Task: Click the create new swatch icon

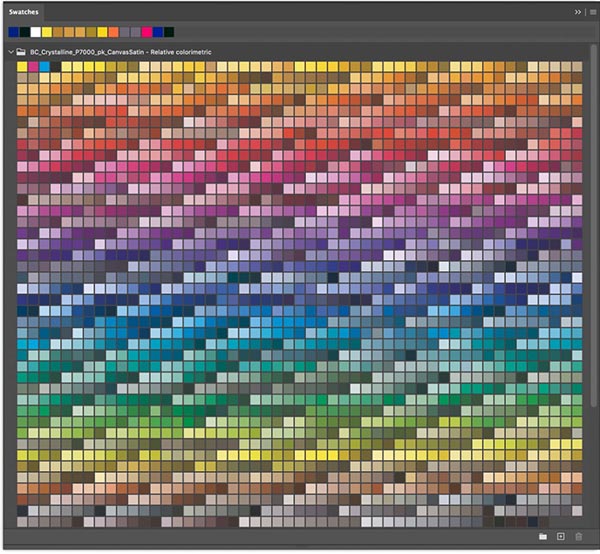Action: pos(561,537)
